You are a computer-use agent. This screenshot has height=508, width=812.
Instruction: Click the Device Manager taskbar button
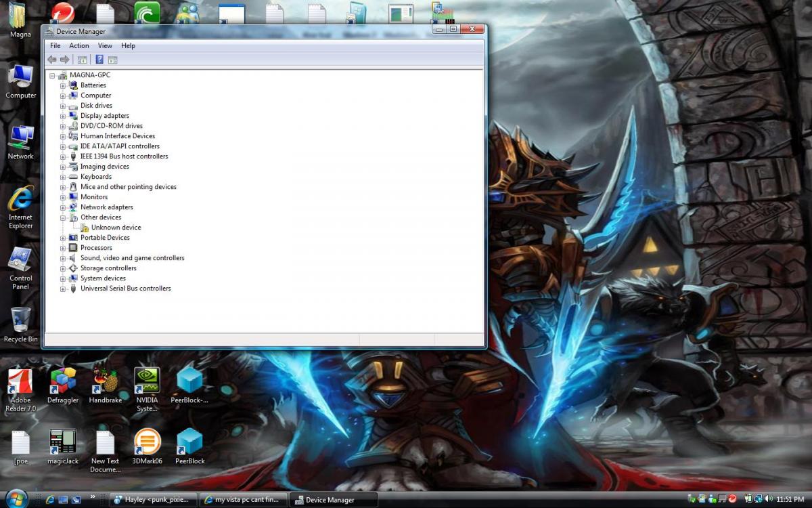pos(333,500)
